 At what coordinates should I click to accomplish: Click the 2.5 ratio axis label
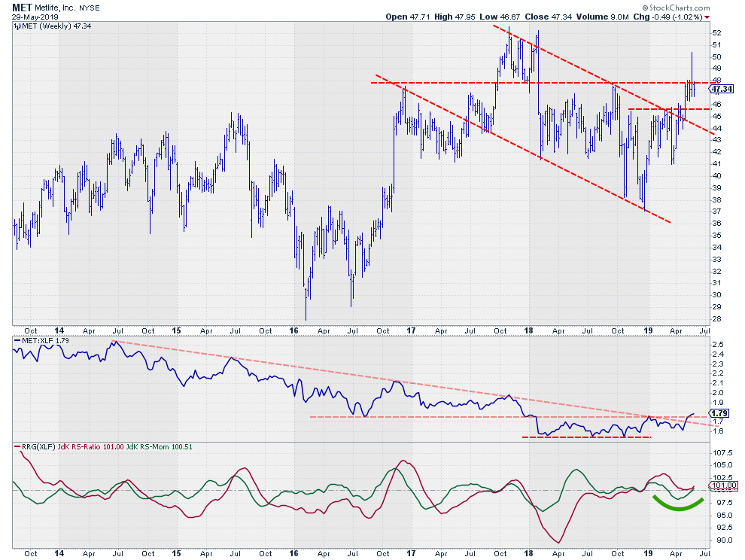[719, 344]
